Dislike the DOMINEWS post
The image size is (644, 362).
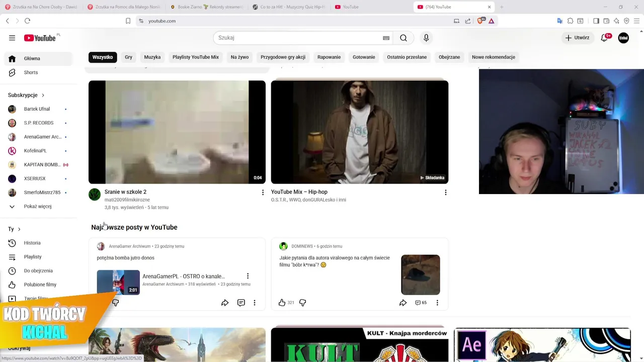click(x=302, y=303)
